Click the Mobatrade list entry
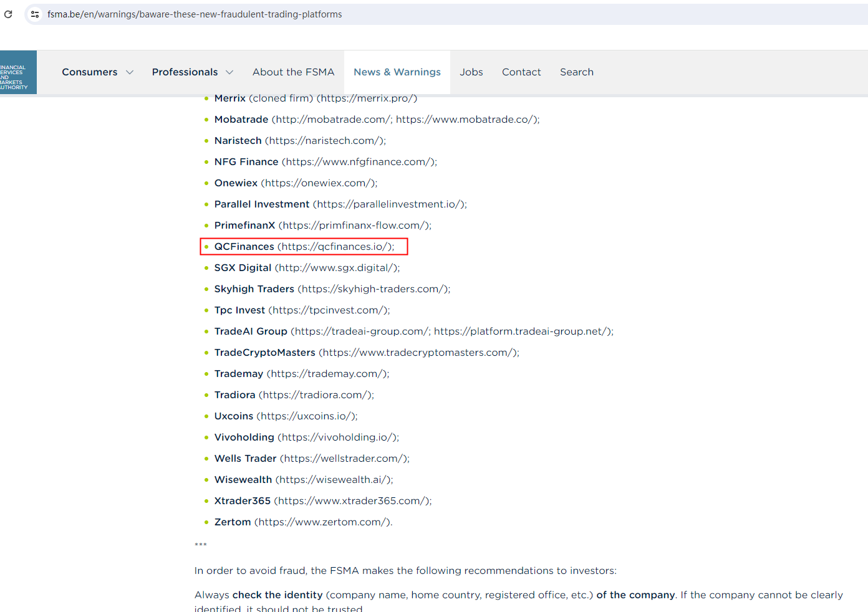Viewport: 868px width, 612px height. tap(377, 120)
